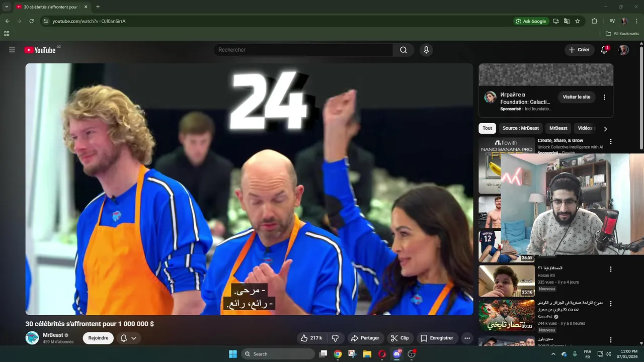Close the 30 célébrités browser tab
Screen dimensions: 644x362
(86, 7)
